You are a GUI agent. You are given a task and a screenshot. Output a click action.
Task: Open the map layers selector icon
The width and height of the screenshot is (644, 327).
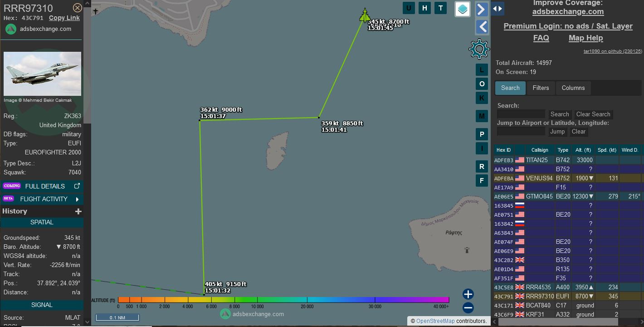462,9
